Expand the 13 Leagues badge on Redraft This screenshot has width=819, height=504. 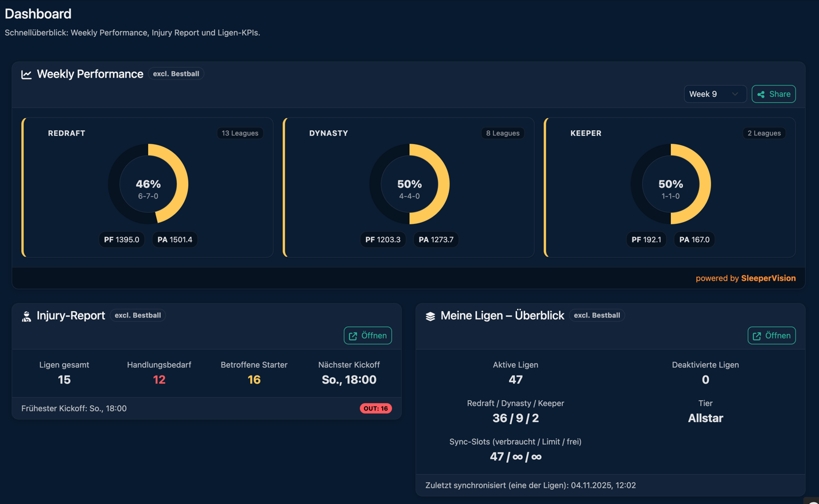click(240, 133)
